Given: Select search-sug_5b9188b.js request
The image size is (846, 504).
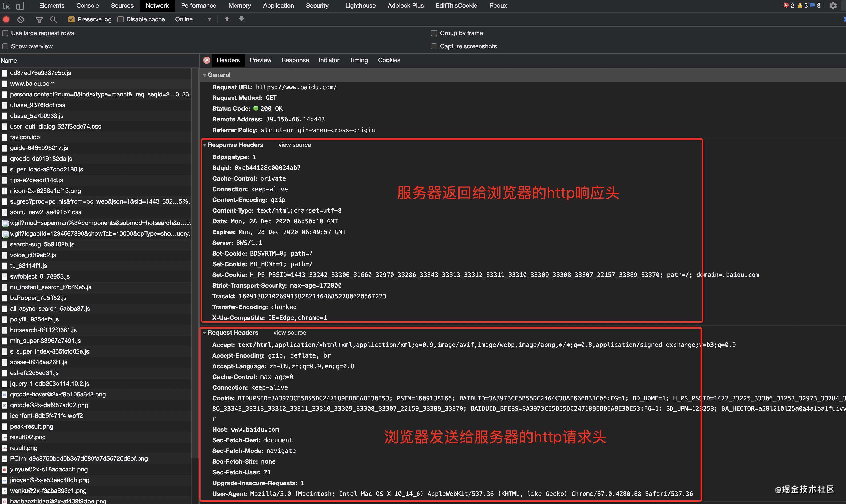Looking at the screenshot, I should [x=96, y=244].
